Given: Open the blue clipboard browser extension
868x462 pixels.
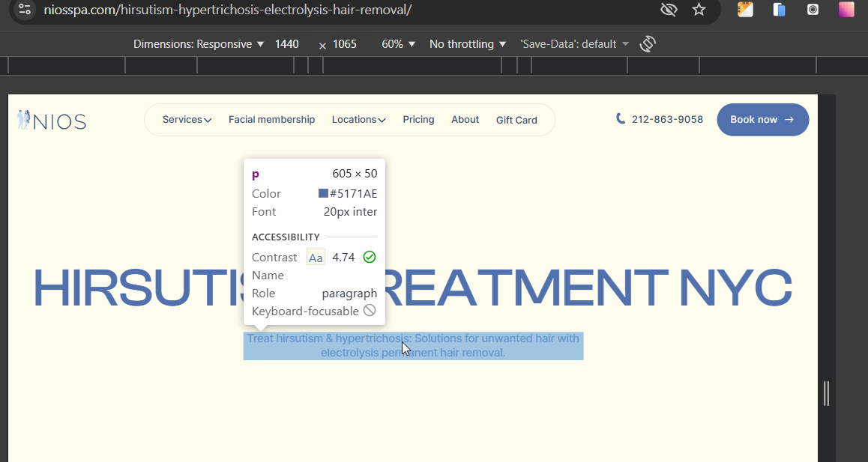Looking at the screenshot, I should (780, 10).
